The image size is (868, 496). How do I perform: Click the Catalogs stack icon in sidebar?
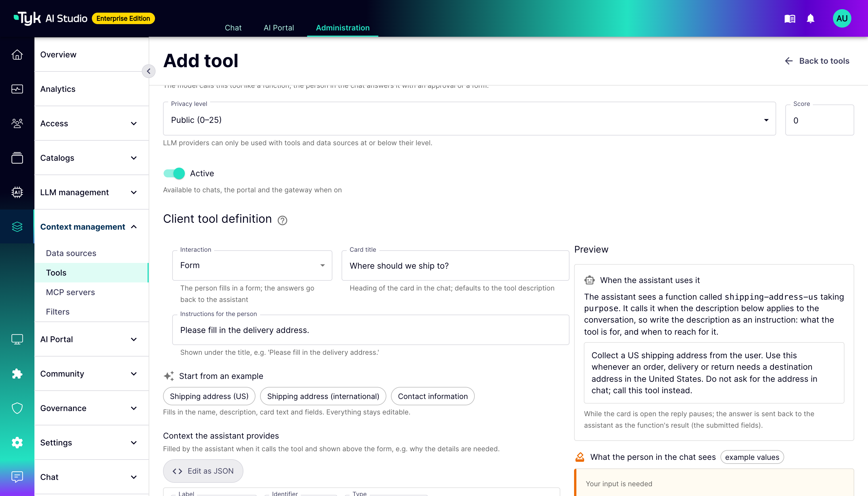pos(17,158)
